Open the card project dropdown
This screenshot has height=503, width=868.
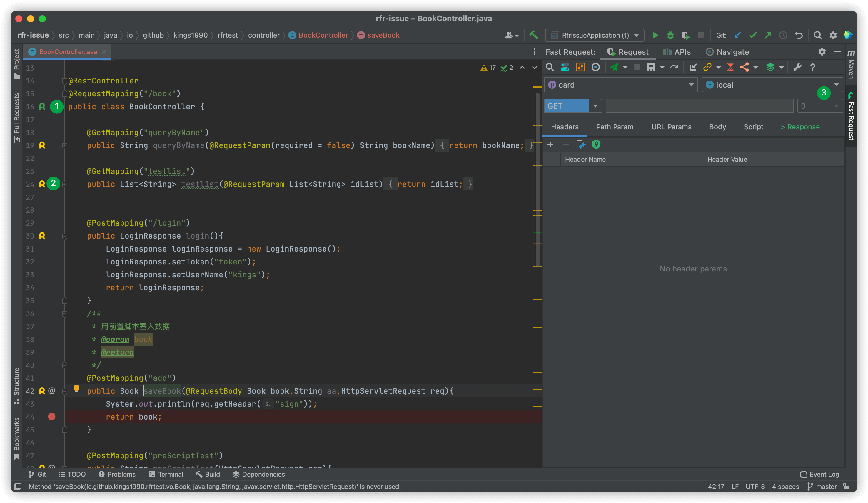[x=621, y=85]
